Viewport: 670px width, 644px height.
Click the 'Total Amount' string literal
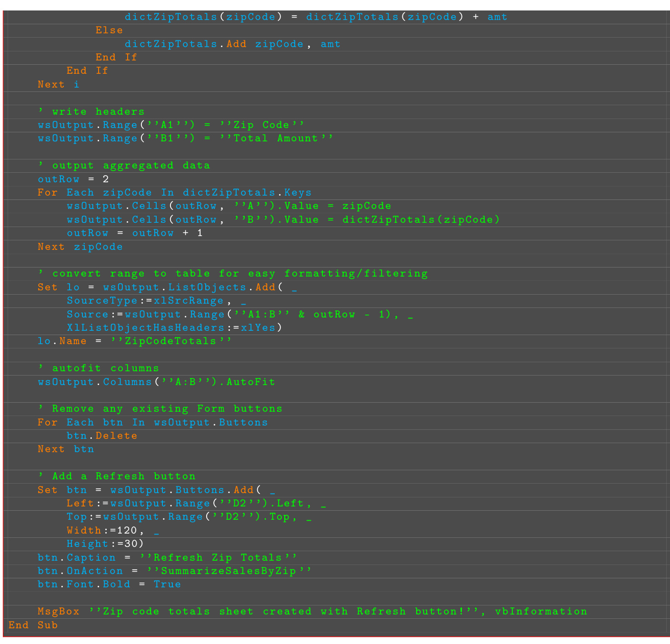point(276,138)
